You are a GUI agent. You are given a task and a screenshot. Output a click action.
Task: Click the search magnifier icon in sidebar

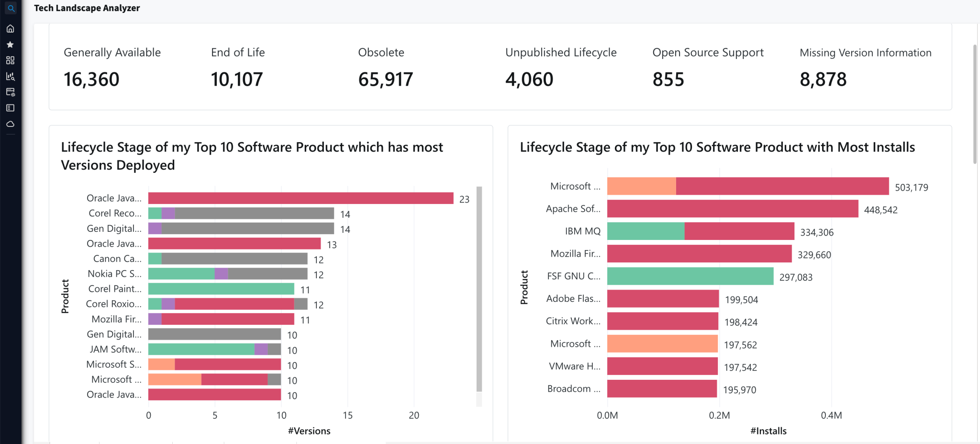tap(11, 8)
